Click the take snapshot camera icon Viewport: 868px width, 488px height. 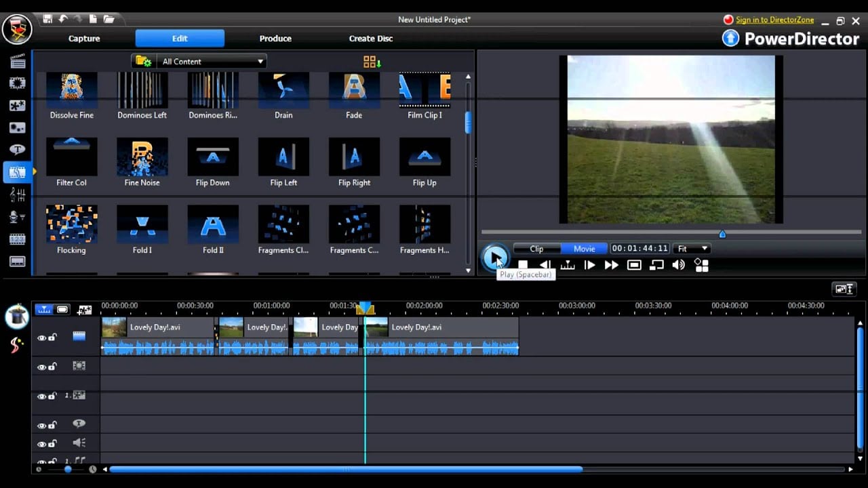633,265
